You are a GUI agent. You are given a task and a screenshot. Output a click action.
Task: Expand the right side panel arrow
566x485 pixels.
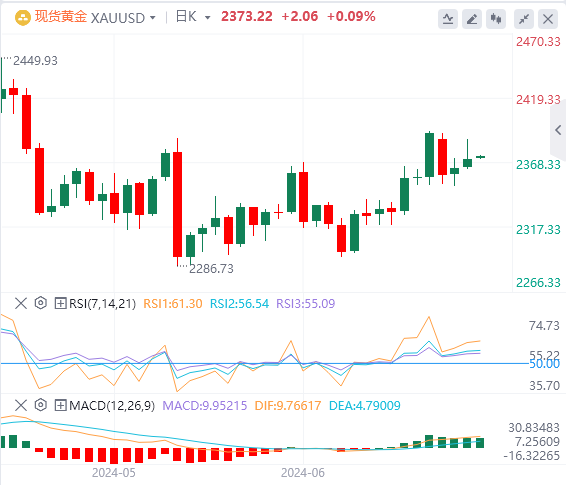pos(558,130)
